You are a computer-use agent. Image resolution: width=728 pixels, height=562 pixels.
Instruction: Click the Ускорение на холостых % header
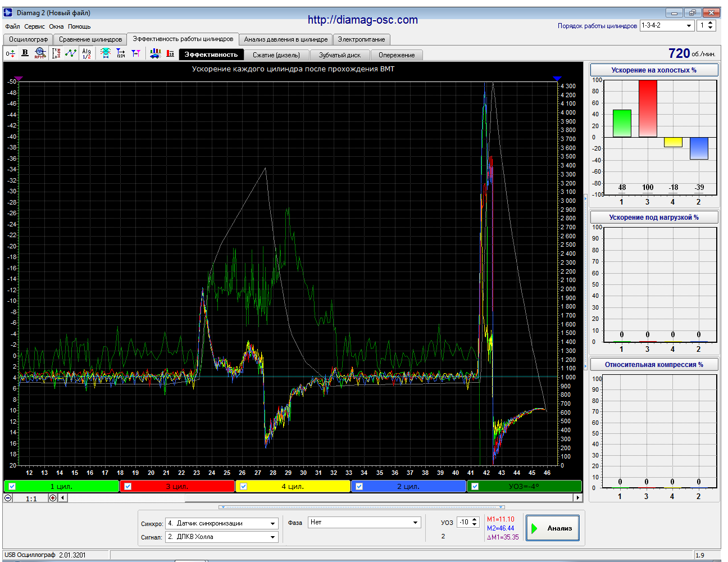pyautogui.click(x=654, y=70)
